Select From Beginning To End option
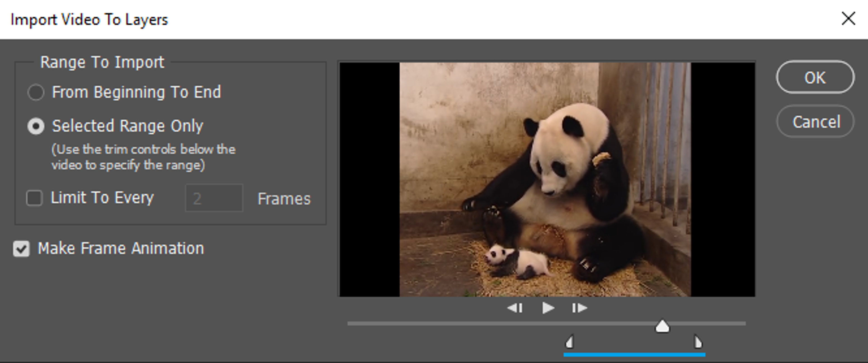 coord(36,92)
